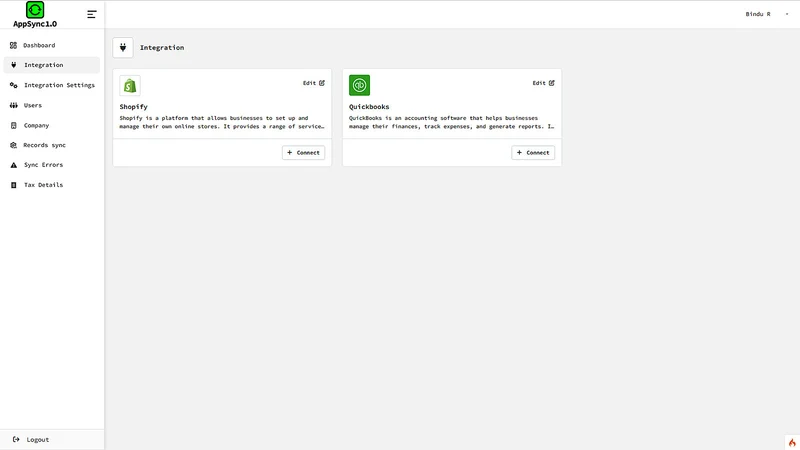Click the Users people icon

pyautogui.click(x=14, y=105)
